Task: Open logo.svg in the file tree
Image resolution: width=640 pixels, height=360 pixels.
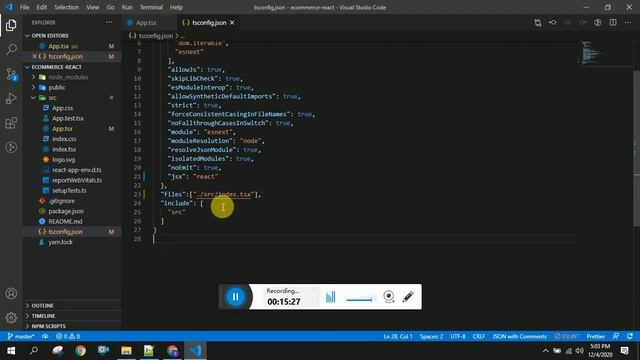Action: (63, 160)
